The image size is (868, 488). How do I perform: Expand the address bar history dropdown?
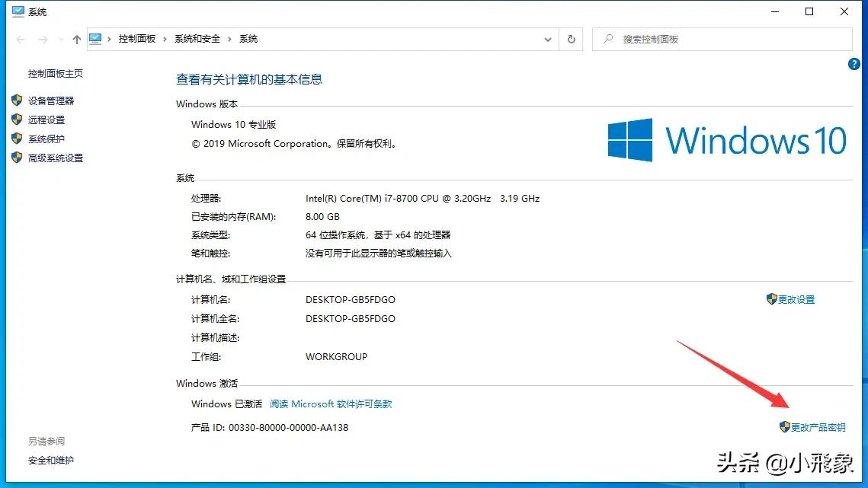coord(548,38)
